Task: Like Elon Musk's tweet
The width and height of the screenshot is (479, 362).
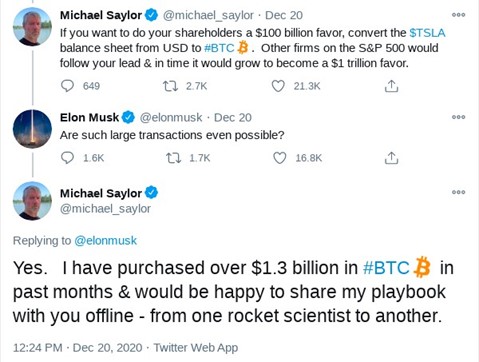Action: (x=280, y=158)
